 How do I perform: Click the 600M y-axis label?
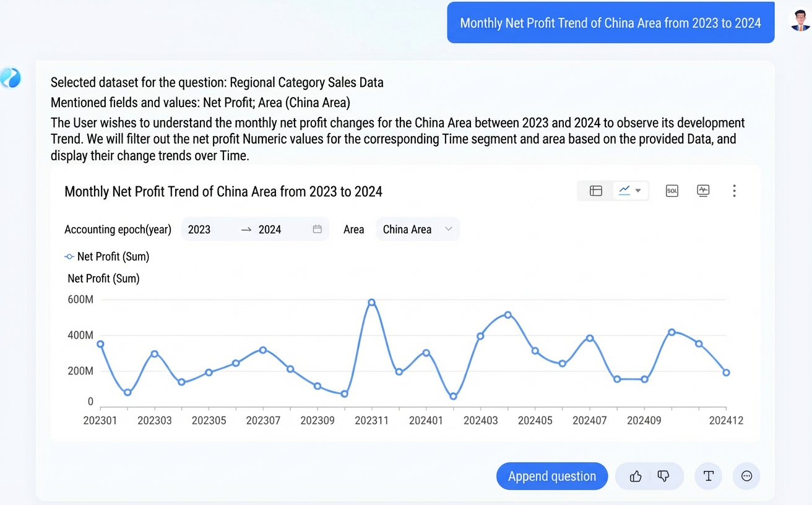80,300
